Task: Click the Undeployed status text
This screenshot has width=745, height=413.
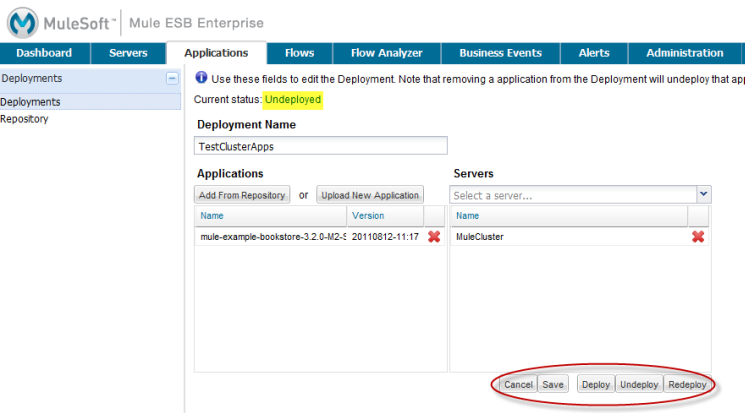Action: pyautogui.click(x=293, y=100)
